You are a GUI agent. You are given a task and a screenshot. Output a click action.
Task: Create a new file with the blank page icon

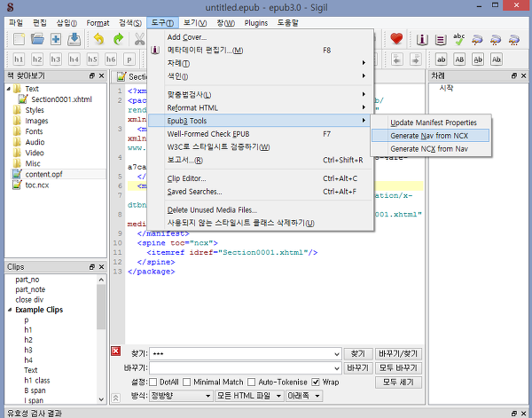click(x=19, y=39)
